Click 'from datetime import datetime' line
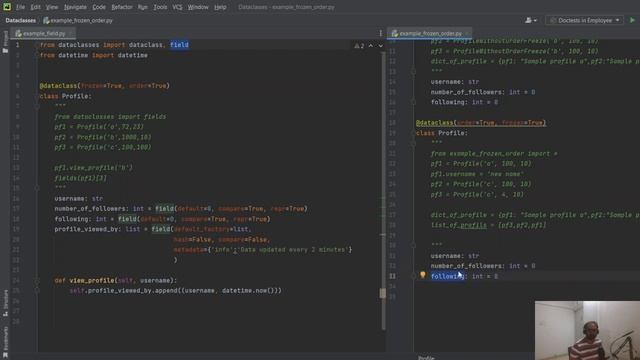Viewport: 640px width, 360px height. [93, 55]
